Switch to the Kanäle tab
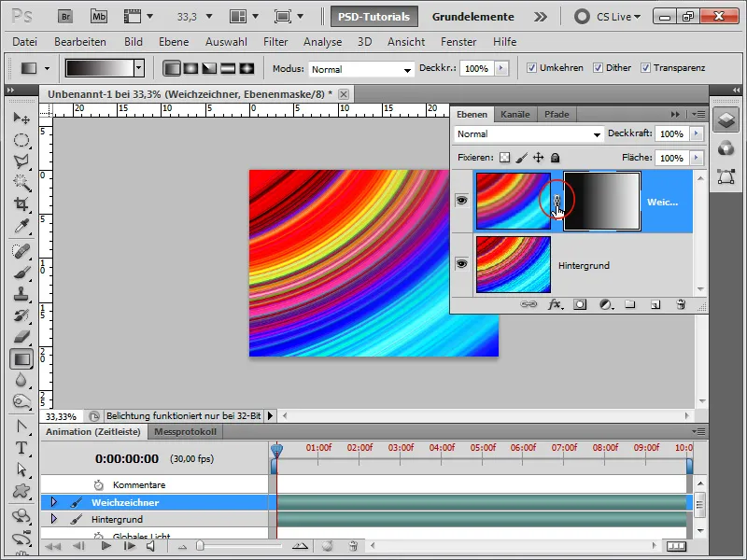747x560 pixels. point(515,114)
